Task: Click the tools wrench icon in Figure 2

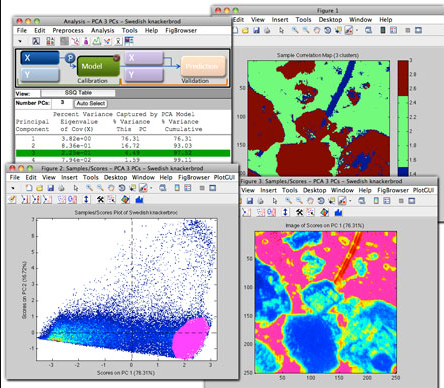Action: pos(100,200)
